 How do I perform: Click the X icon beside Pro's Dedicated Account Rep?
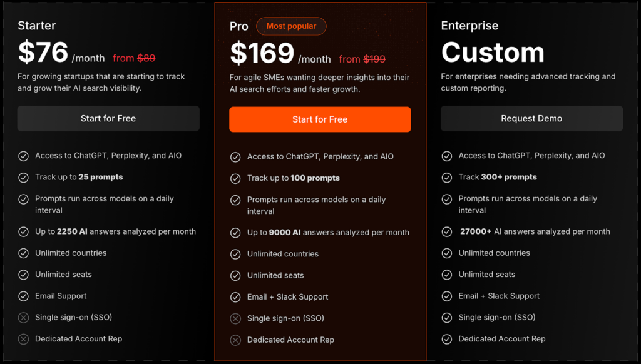pos(235,340)
